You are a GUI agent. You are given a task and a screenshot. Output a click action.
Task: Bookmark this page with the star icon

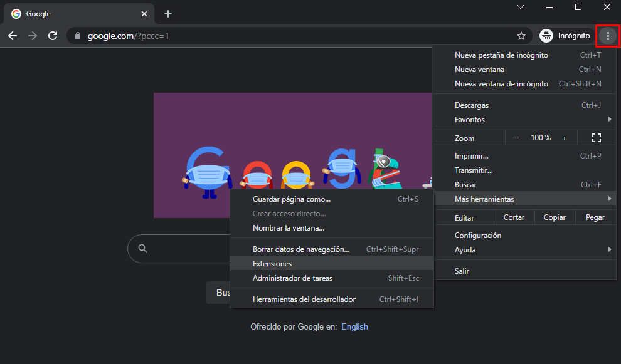tap(521, 36)
